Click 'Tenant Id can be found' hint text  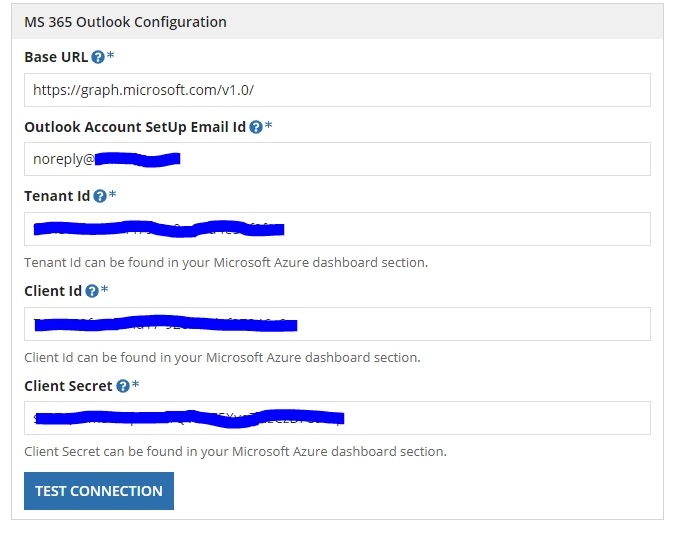point(226,262)
